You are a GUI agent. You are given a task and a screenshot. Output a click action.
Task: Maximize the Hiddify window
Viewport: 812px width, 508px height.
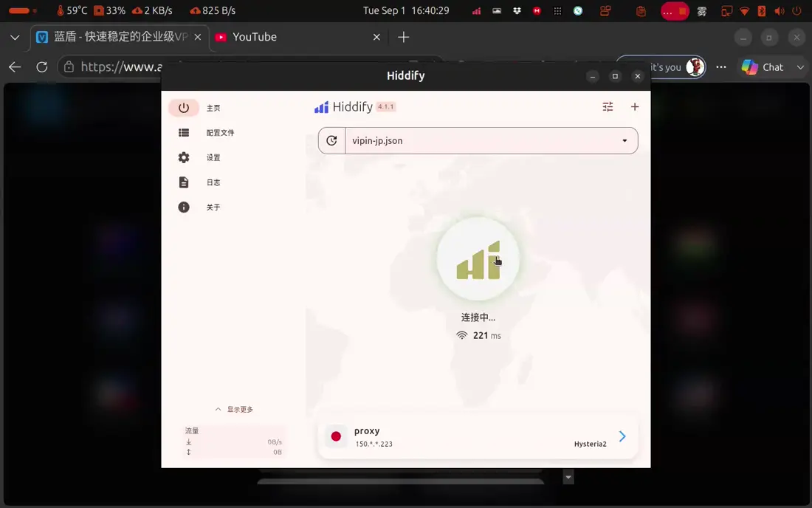pos(615,76)
